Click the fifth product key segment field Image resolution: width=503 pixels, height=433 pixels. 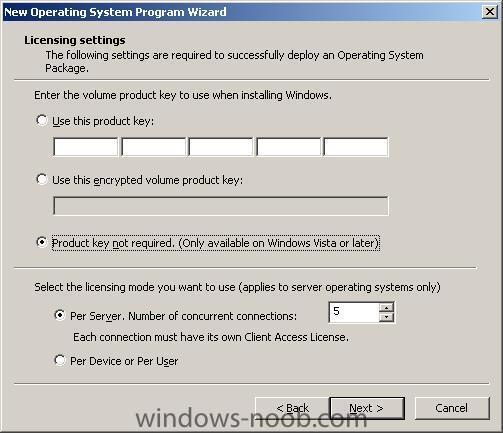coord(356,147)
